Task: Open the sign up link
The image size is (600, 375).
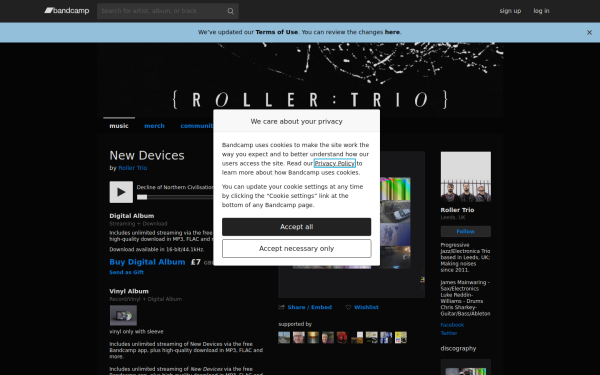Action: (x=510, y=11)
